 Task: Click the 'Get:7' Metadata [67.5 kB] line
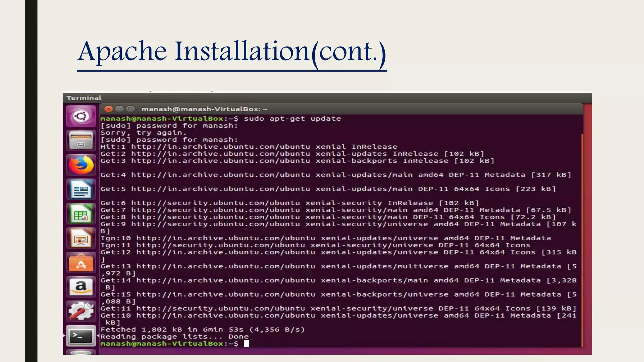coord(336,210)
